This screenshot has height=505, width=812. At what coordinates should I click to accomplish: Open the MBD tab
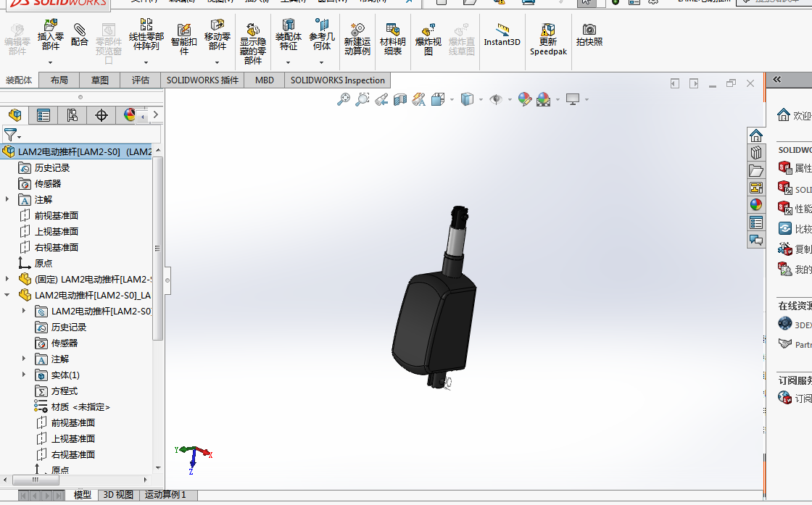(265, 80)
